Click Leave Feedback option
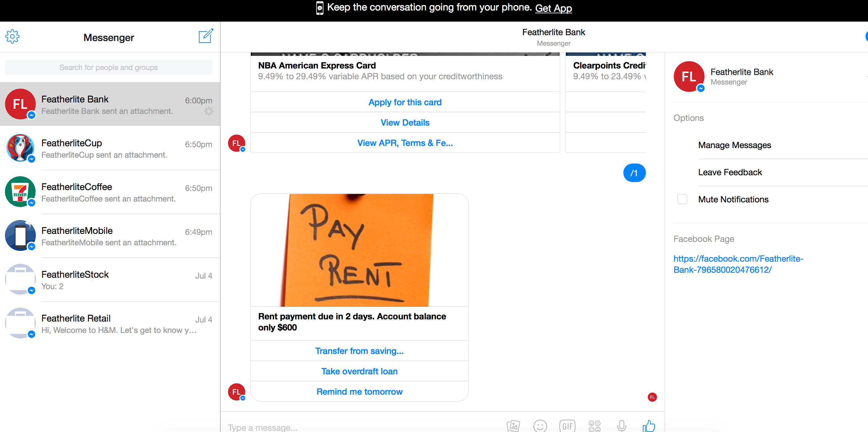Viewport: 868px width, 432px height. pyautogui.click(x=730, y=172)
